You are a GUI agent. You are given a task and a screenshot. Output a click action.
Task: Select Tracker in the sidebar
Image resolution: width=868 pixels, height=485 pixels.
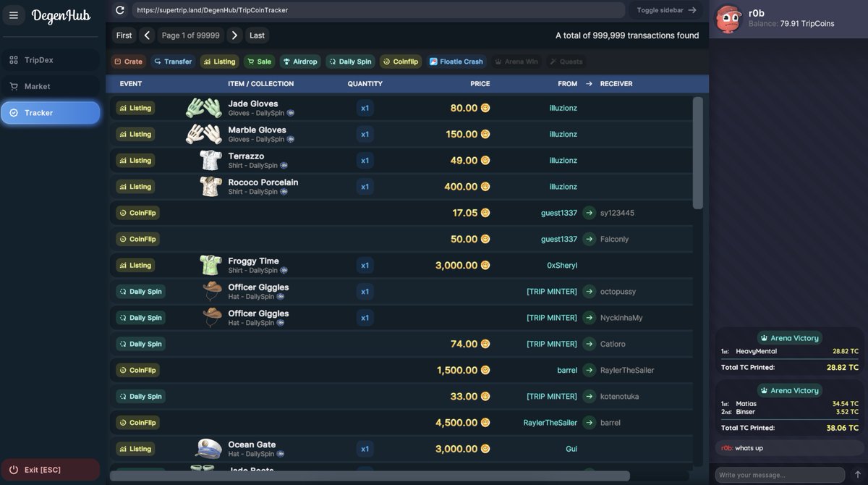pos(51,113)
